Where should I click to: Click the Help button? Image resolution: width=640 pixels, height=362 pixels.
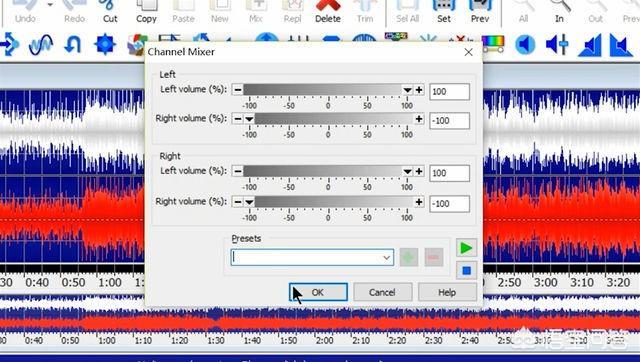447,292
